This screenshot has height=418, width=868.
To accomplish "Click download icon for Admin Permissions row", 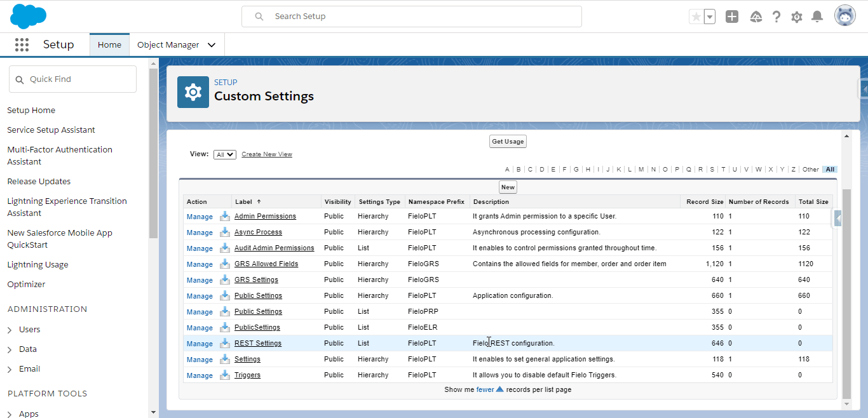I will point(224,216).
